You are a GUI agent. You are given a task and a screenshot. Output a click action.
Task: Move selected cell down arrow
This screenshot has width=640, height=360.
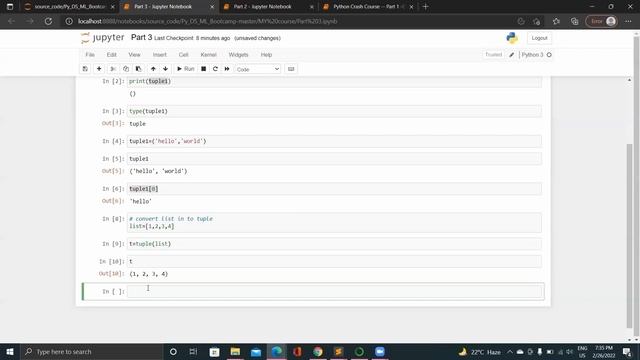[165, 69]
